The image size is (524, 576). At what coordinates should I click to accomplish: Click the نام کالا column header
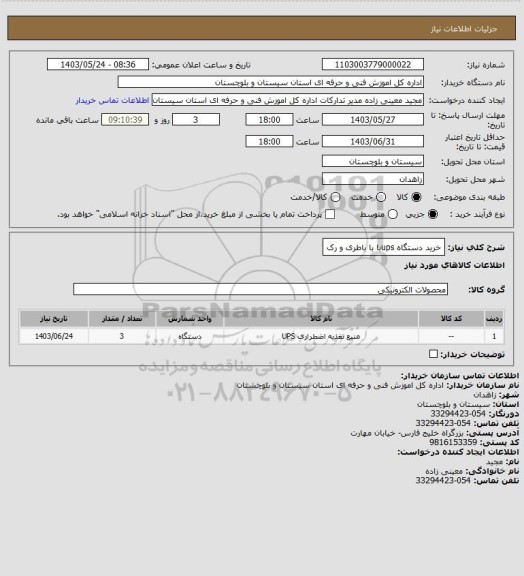pos(321,318)
